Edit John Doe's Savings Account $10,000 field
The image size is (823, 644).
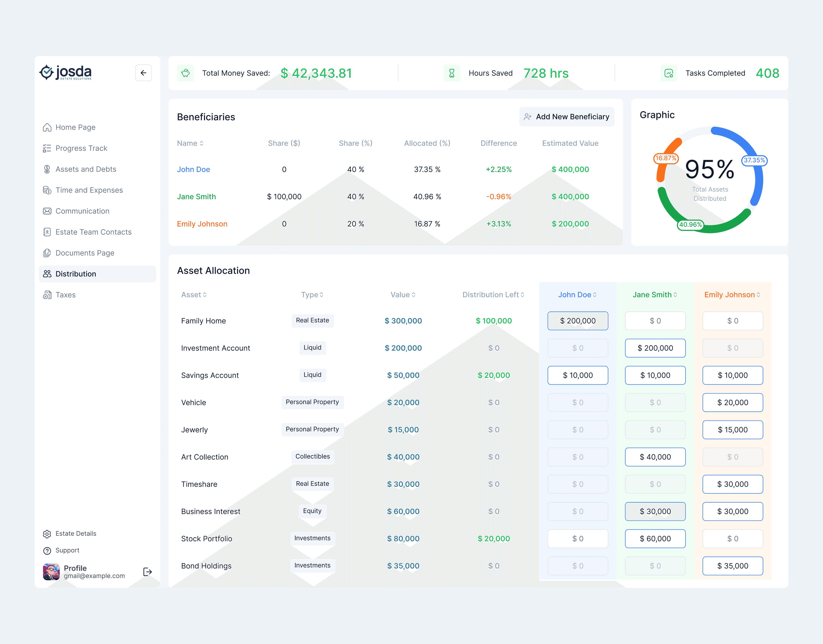(578, 375)
